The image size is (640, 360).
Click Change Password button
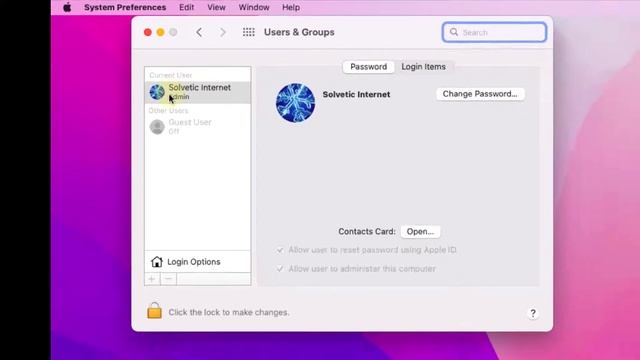pos(480,94)
